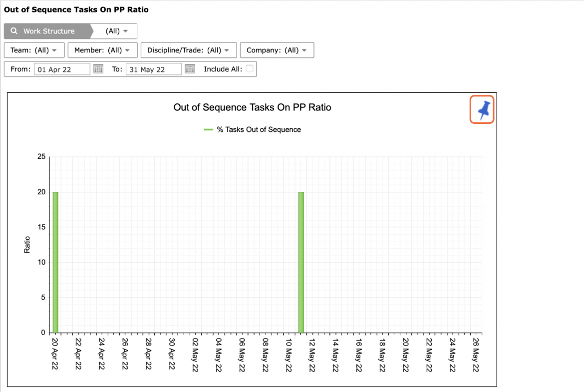Click the green bar at 20 Apr 22

[55, 262]
